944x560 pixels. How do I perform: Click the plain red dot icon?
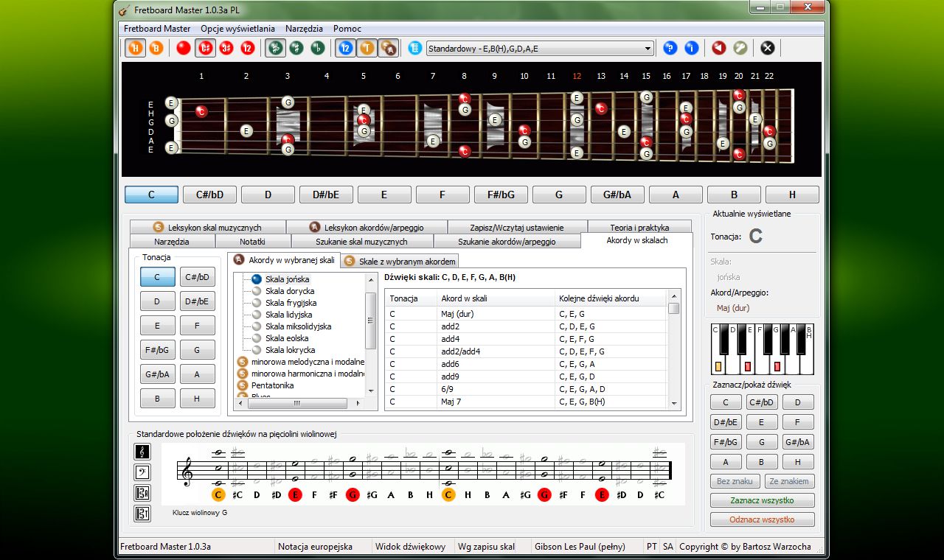coord(184,48)
